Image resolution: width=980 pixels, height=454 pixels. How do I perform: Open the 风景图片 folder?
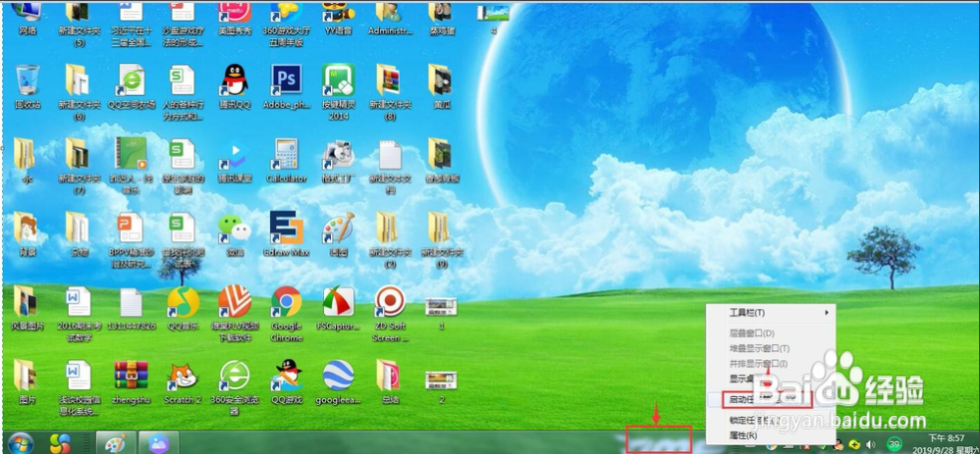pos(28,308)
